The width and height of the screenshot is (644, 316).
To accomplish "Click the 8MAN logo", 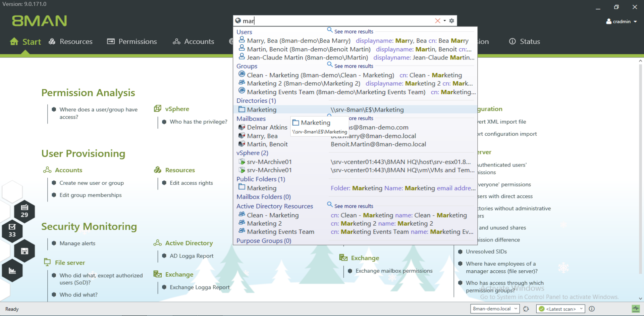I will tap(40, 21).
